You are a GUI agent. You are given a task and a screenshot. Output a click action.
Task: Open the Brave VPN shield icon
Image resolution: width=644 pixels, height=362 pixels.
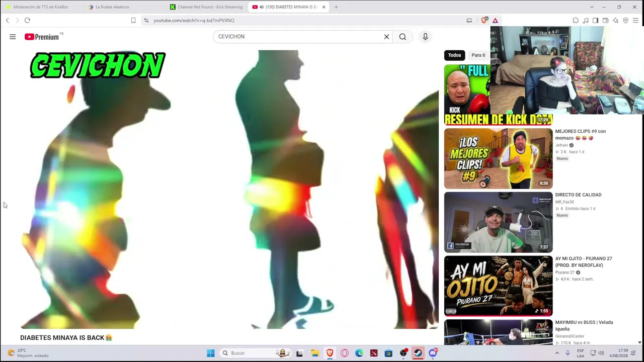pyautogui.click(x=625, y=21)
